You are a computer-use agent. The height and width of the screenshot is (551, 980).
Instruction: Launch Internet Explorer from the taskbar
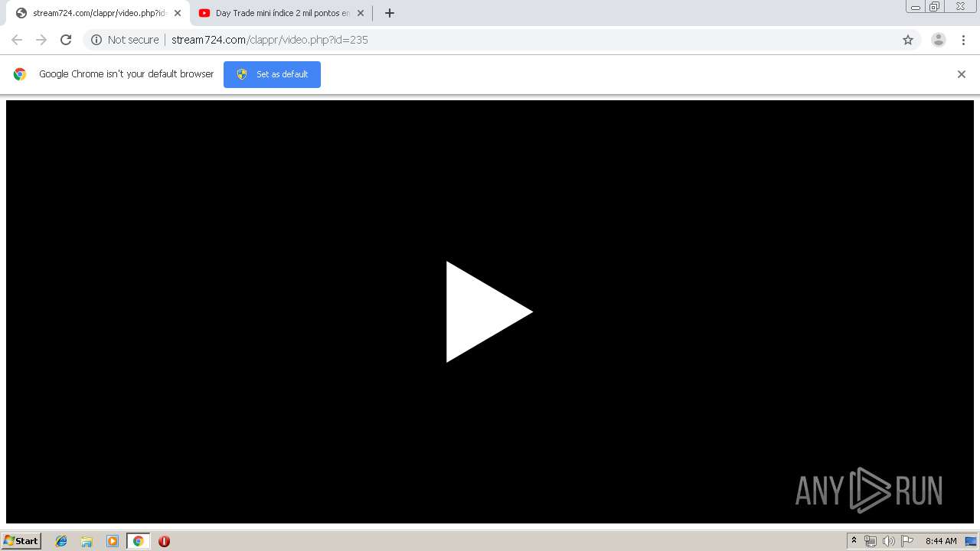tap(61, 541)
